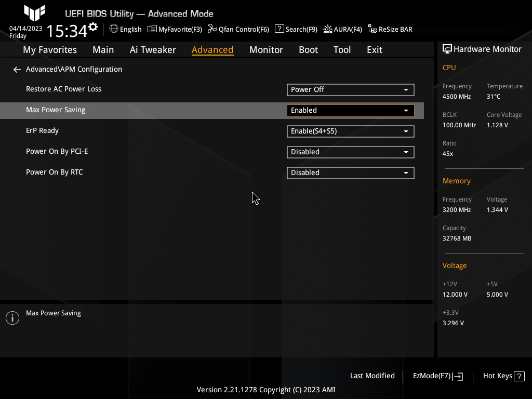532x399 pixels.
Task: Select the Max Power Saving row label
Action: (56, 110)
